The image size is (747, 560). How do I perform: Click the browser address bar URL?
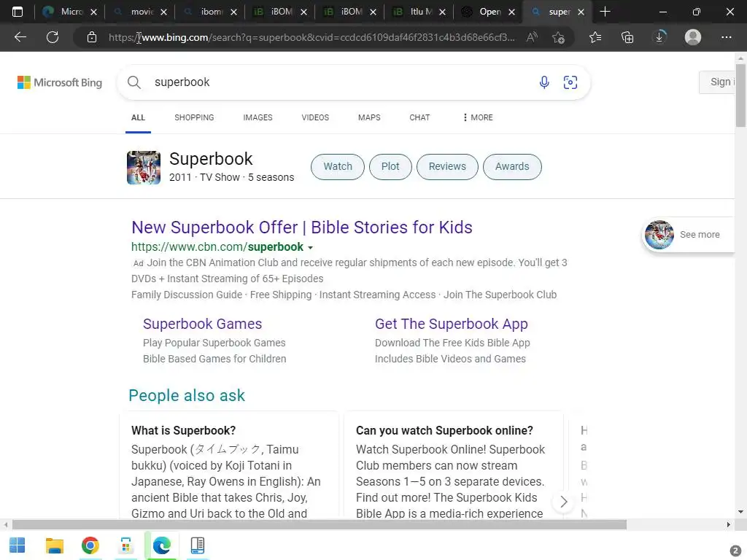[311, 37]
